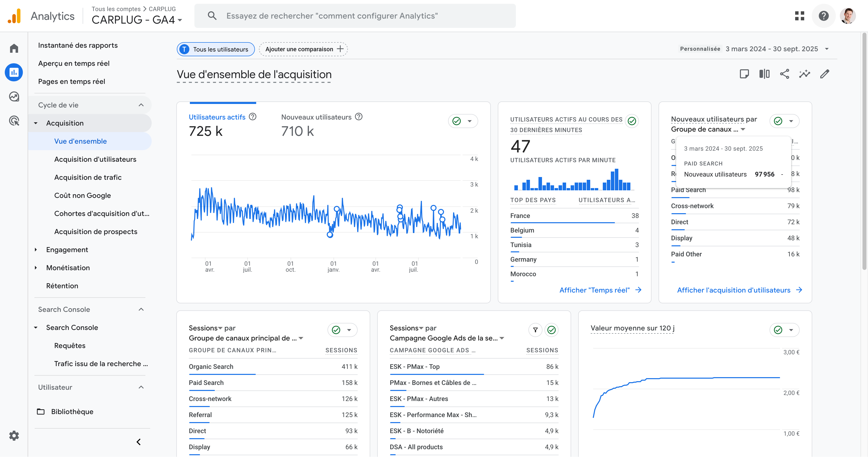Open Acquisition de trafic report
This screenshot has height=457, width=868.
(88, 178)
